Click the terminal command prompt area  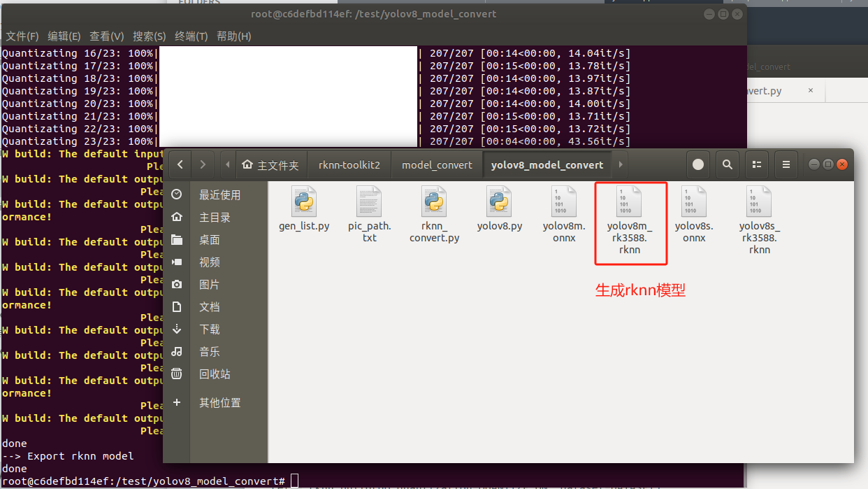(294, 480)
